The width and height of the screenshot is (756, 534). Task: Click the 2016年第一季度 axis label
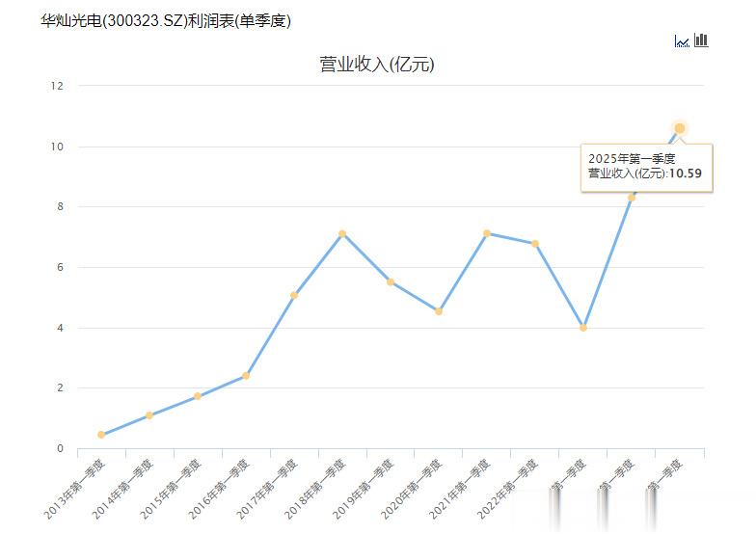coord(220,490)
